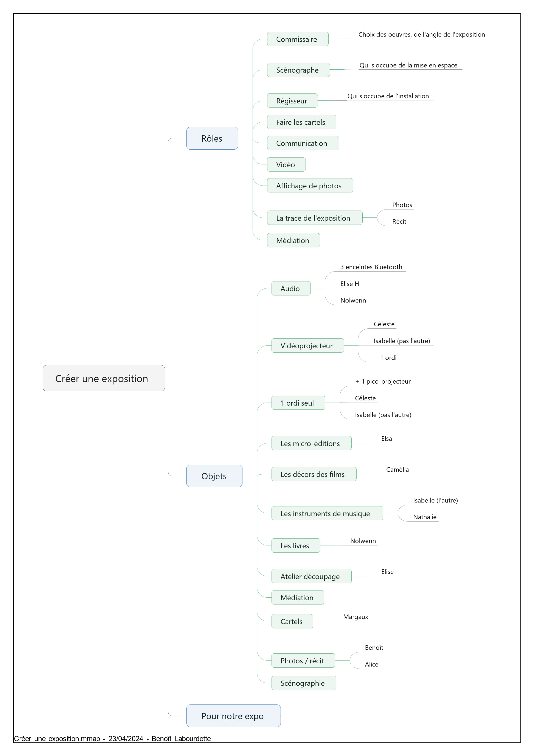
Task: Select La trace de l'exposition topic
Action: [x=315, y=218]
